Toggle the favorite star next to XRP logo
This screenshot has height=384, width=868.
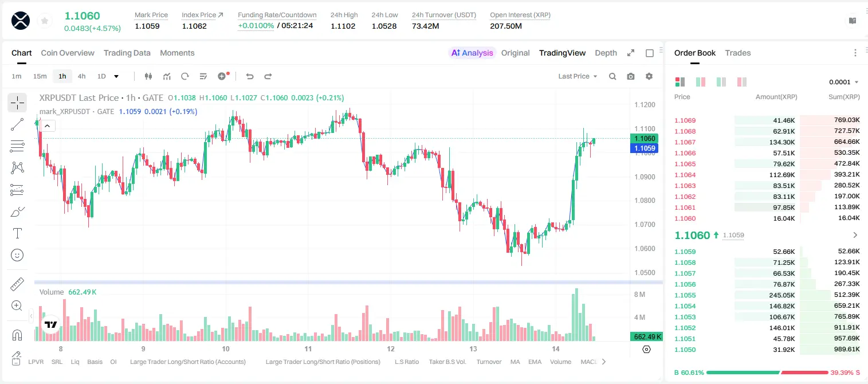[45, 21]
